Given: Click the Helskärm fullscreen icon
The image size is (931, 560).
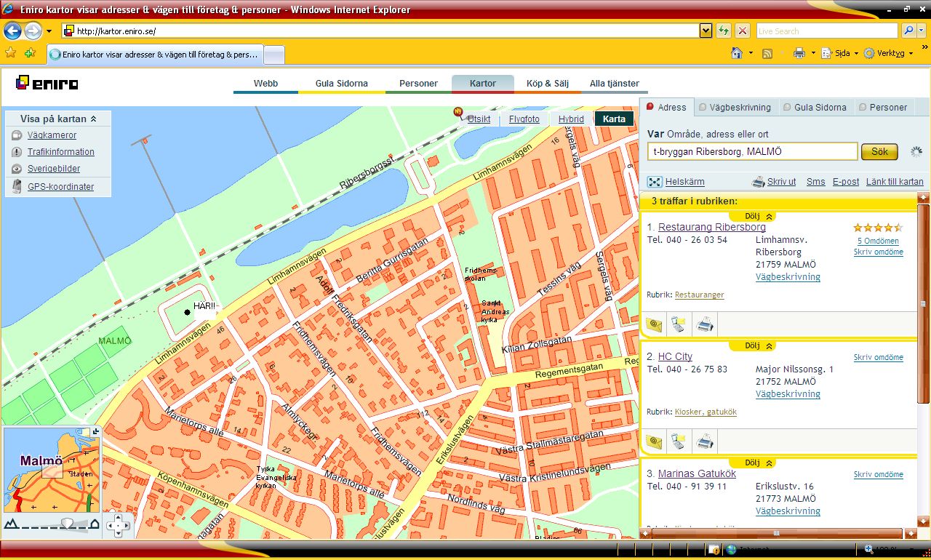Looking at the screenshot, I should (x=655, y=182).
